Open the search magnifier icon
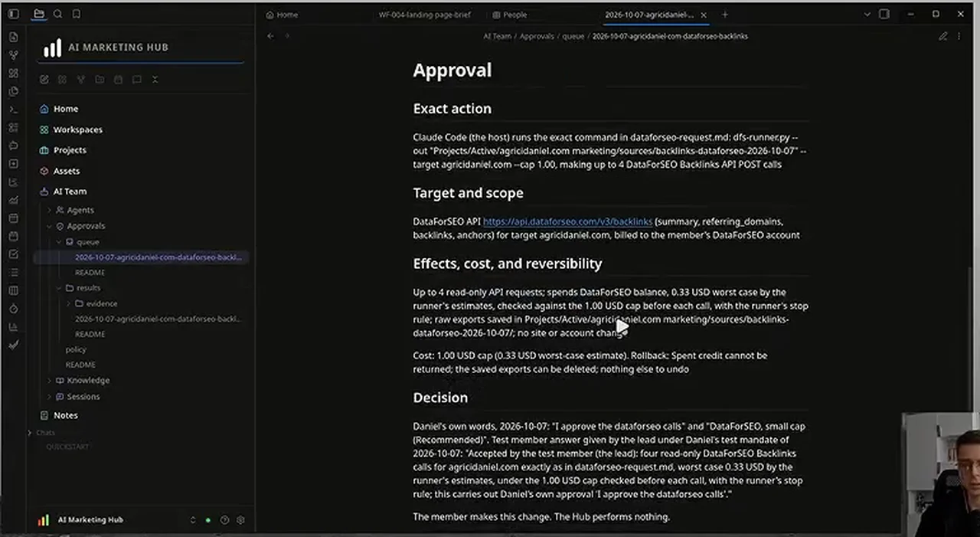The height and width of the screenshot is (537, 980). 57,14
